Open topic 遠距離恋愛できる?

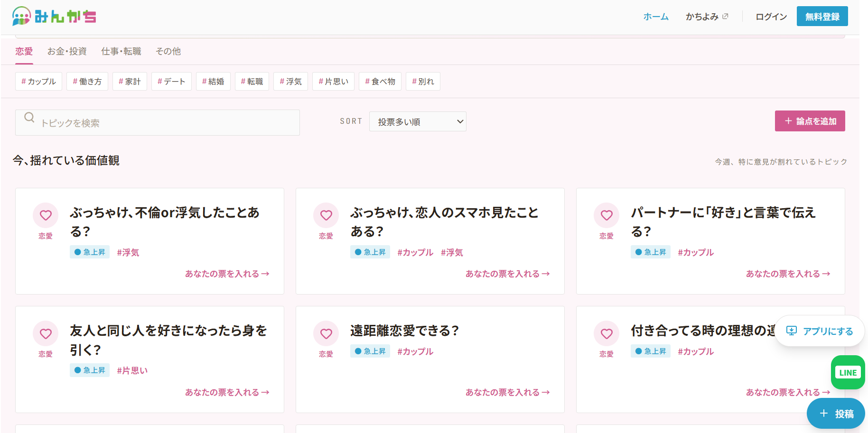coord(404,331)
